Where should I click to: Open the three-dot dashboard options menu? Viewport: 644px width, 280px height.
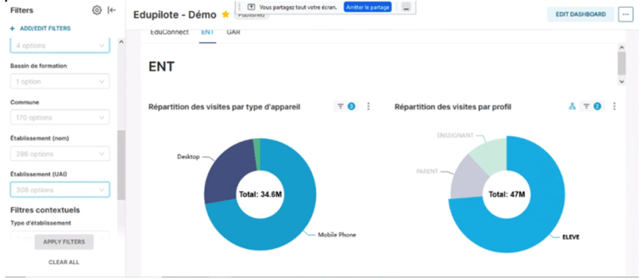[x=626, y=14]
